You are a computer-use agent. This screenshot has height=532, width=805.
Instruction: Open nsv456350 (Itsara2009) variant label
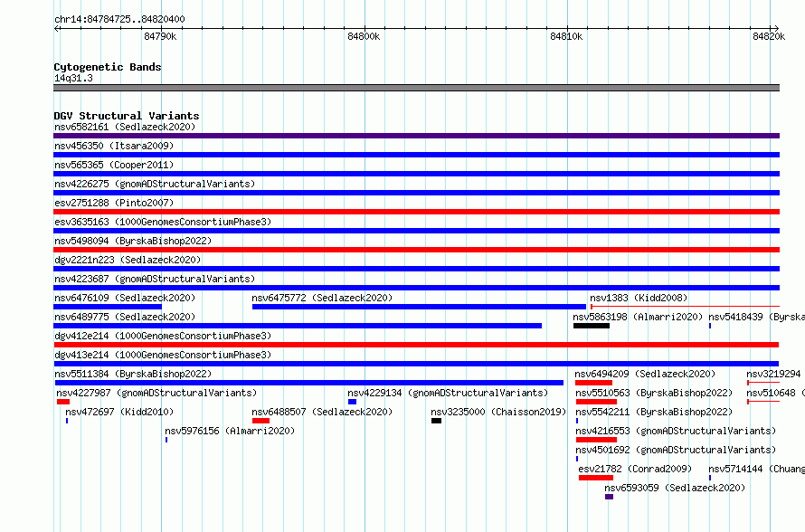click(x=114, y=146)
